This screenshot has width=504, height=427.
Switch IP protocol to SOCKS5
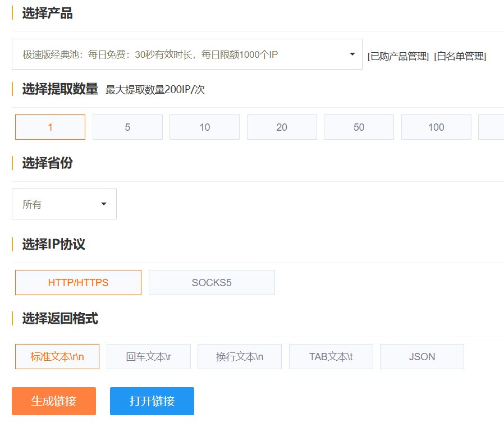(x=212, y=283)
